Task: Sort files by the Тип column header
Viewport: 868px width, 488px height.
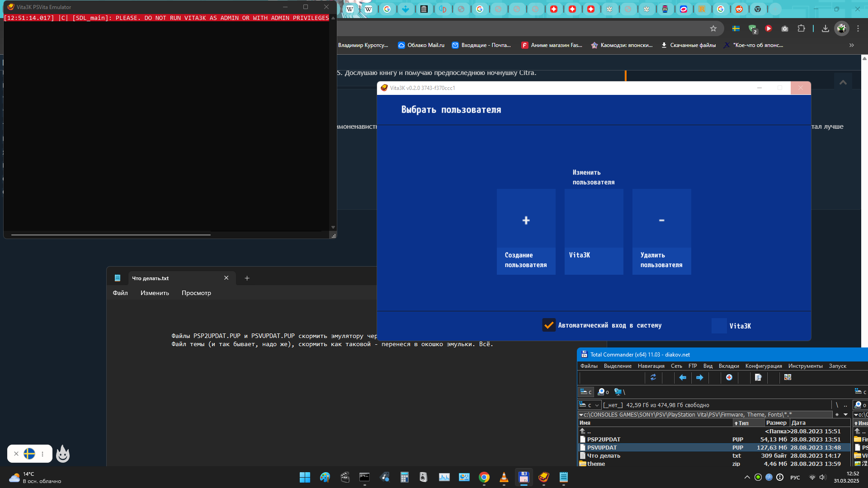Action: coord(748,423)
